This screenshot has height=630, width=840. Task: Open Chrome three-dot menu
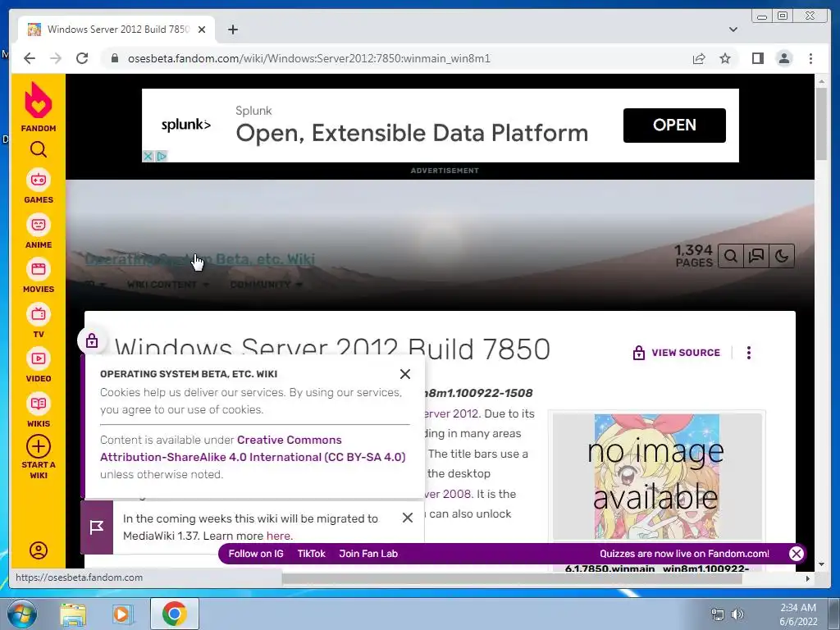[x=810, y=58]
